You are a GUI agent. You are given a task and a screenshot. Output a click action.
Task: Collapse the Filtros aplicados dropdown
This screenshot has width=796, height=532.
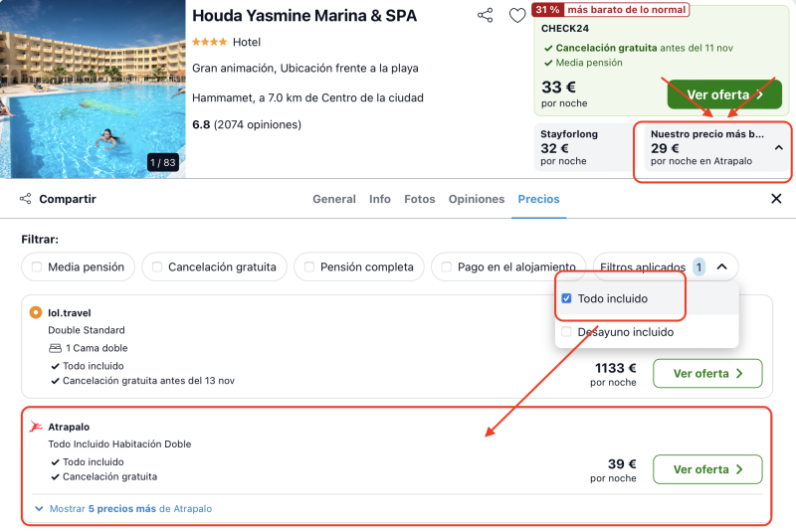coord(722,266)
